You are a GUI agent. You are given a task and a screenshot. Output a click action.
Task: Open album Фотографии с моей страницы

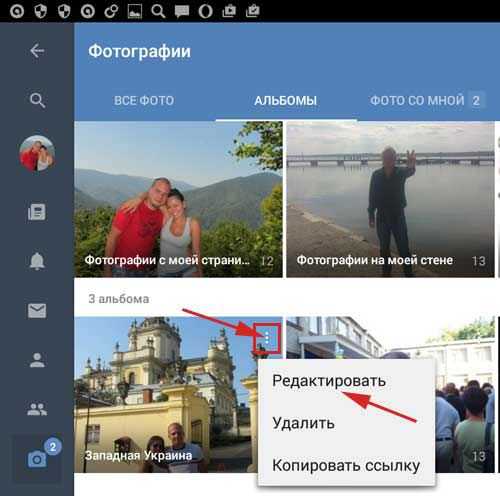click(178, 199)
